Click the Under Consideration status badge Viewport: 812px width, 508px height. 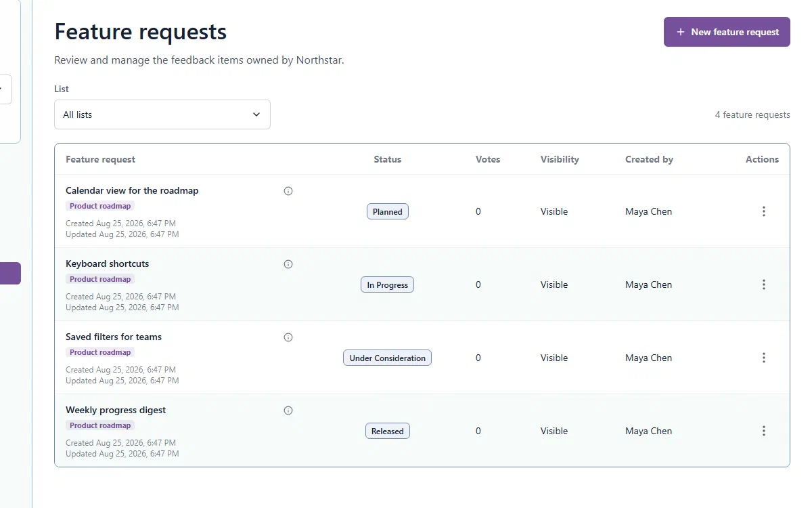pos(387,358)
